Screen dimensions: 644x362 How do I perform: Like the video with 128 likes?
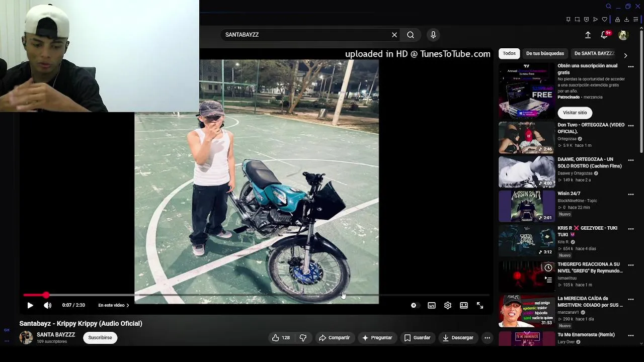281,338
